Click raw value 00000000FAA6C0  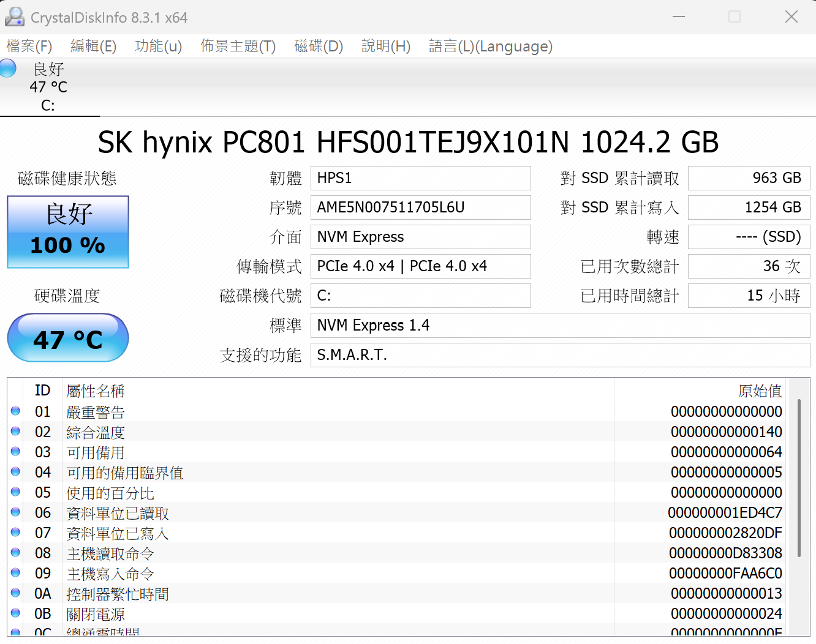coord(726,573)
